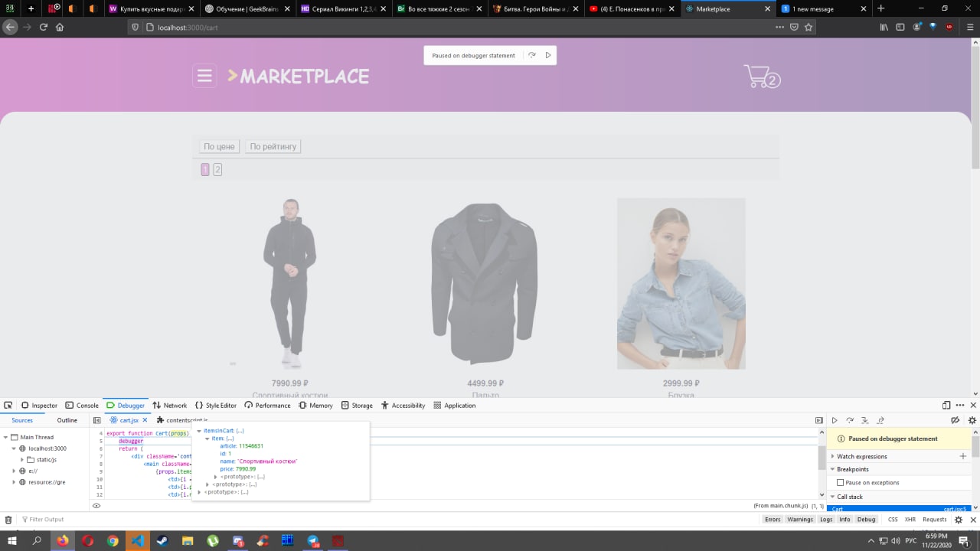Screen dimensions: 980x551
Task: Click the browser home button
Action: pyautogui.click(x=60, y=27)
